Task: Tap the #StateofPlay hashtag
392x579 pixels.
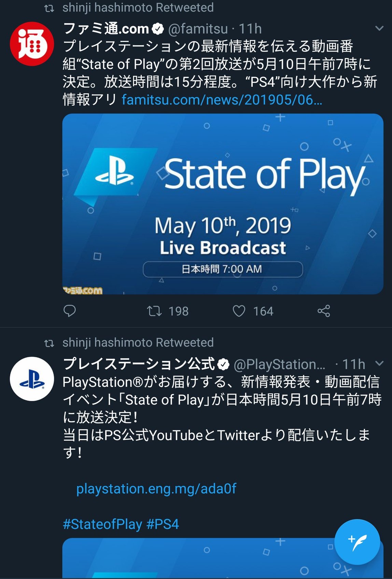Action: click(102, 524)
